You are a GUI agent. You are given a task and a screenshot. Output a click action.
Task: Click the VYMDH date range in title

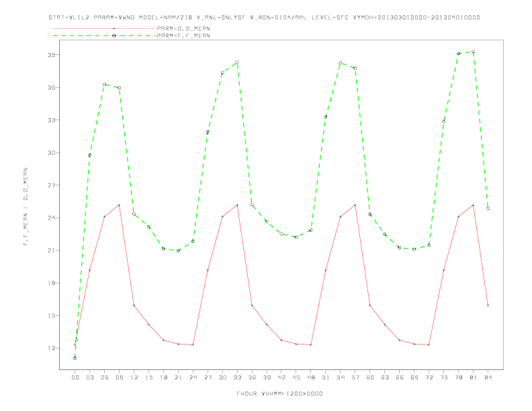(416, 17)
